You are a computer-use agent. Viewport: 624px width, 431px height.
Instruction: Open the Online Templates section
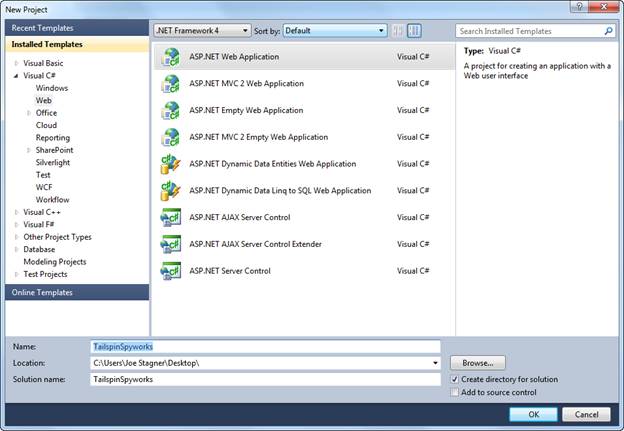(x=77, y=292)
